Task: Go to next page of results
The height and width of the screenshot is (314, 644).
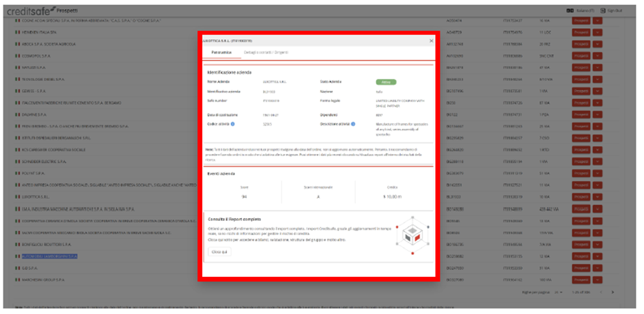Action: tap(612, 292)
